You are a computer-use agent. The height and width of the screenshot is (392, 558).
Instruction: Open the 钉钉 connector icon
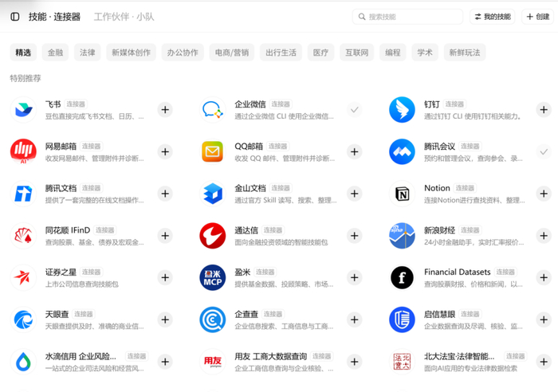click(402, 110)
